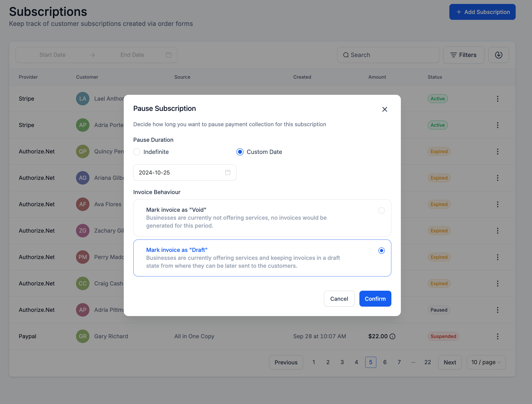The height and width of the screenshot is (404, 532).
Task: Open actions menu for Ava Flores row
Action: coord(498,204)
